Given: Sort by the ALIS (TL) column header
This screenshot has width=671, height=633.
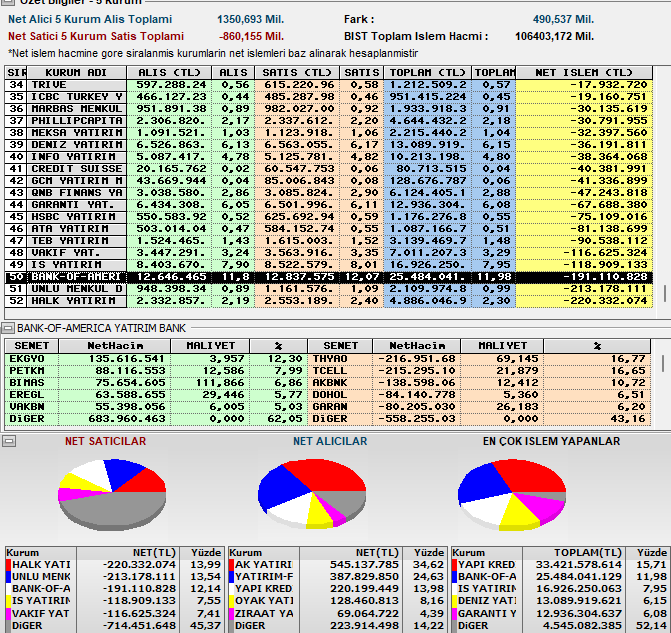Looking at the screenshot, I should point(169,72).
